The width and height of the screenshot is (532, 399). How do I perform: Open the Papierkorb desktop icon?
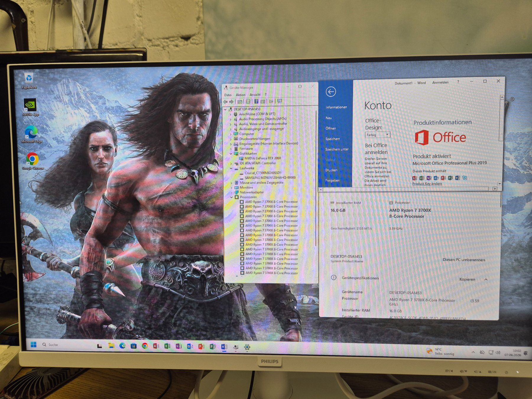29,80
